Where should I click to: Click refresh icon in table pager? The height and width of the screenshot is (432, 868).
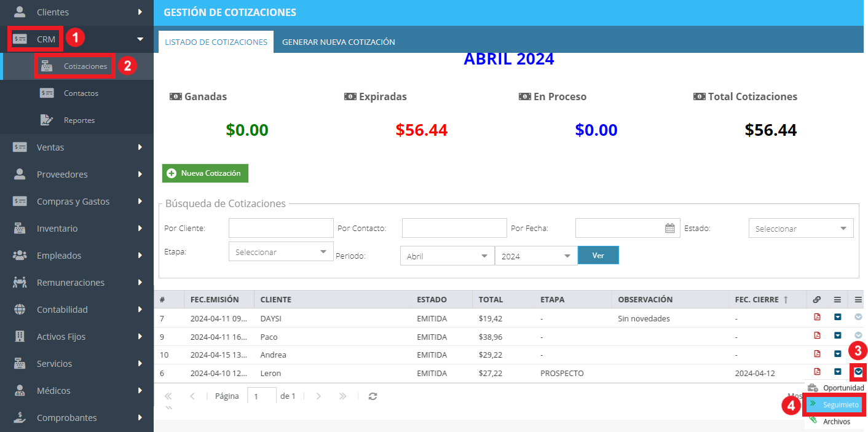coord(373,396)
